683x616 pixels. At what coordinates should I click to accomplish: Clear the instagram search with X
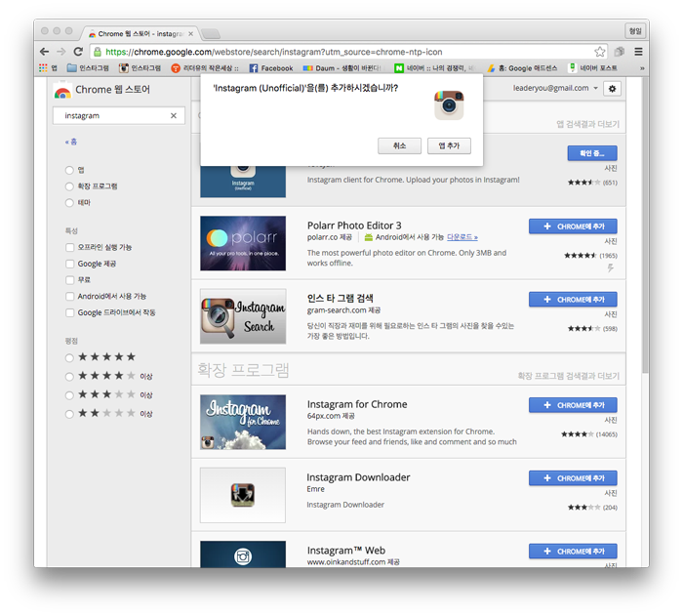point(174,115)
